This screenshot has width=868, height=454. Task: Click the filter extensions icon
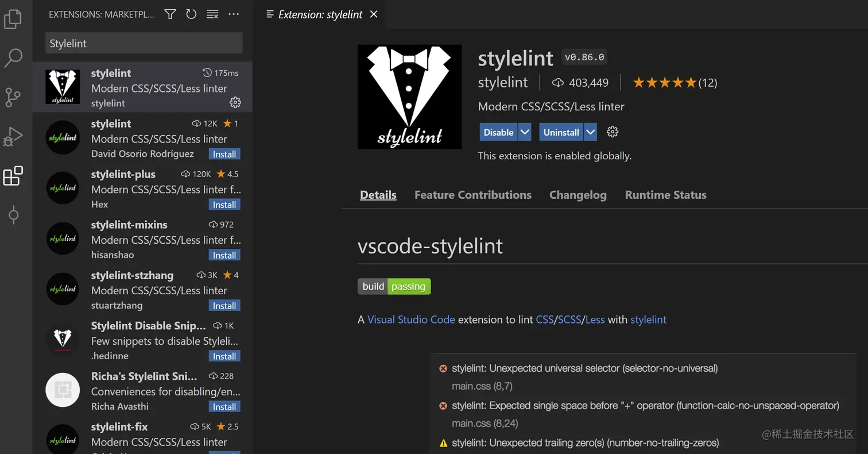(x=170, y=14)
